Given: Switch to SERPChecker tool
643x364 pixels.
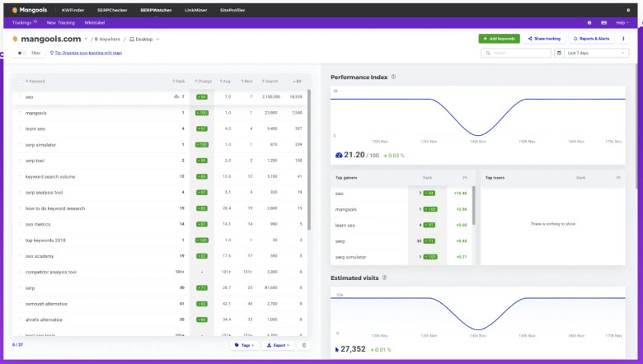Looking at the screenshot, I should click(x=112, y=10).
